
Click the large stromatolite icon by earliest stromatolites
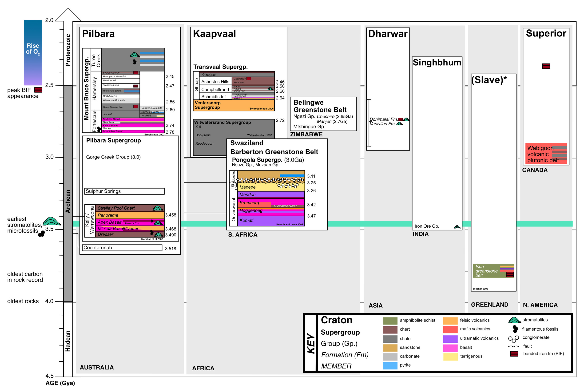(51, 221)
